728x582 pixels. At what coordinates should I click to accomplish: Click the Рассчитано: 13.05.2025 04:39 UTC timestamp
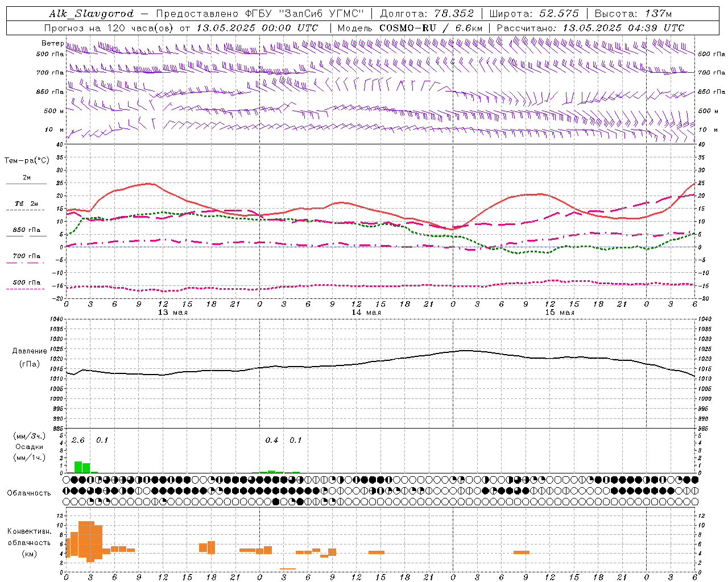(x=590, y=28)
